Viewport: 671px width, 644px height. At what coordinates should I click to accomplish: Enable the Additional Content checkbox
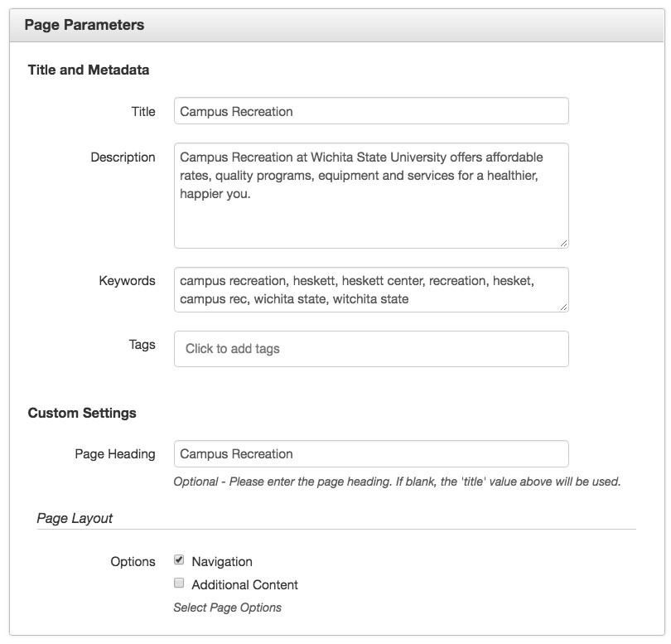click(179, 583)
